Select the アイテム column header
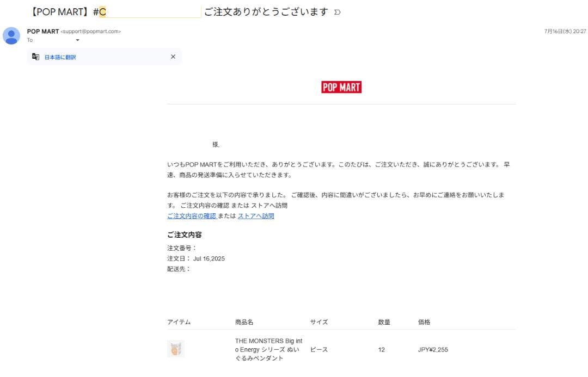Screen dimensions: 588x377 pyautogui.click(x=179, y=322)
